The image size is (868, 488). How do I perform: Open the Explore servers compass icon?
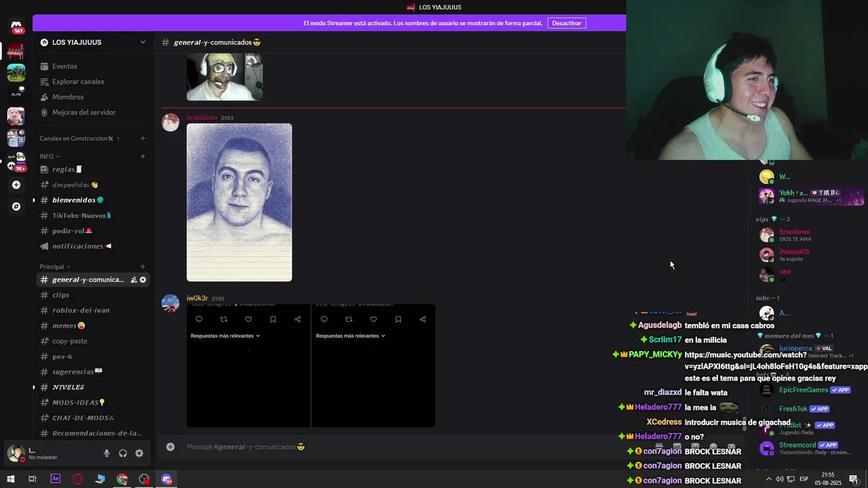click(x=16, y=207)
